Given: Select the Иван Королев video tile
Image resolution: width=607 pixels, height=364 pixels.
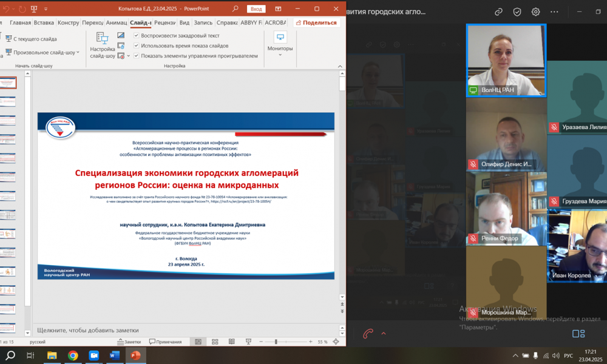Looking at the screenshot, I should click(x=577, y=246).
